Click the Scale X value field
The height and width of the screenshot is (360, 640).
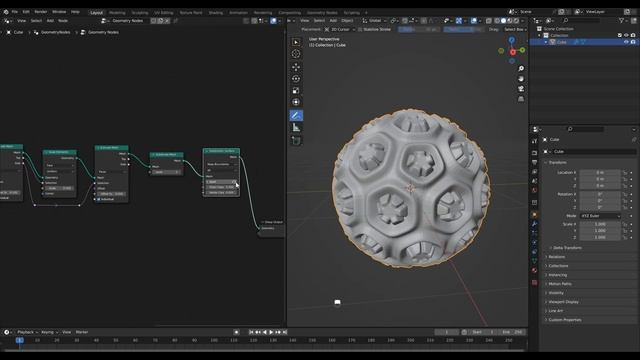pos(600,224)
